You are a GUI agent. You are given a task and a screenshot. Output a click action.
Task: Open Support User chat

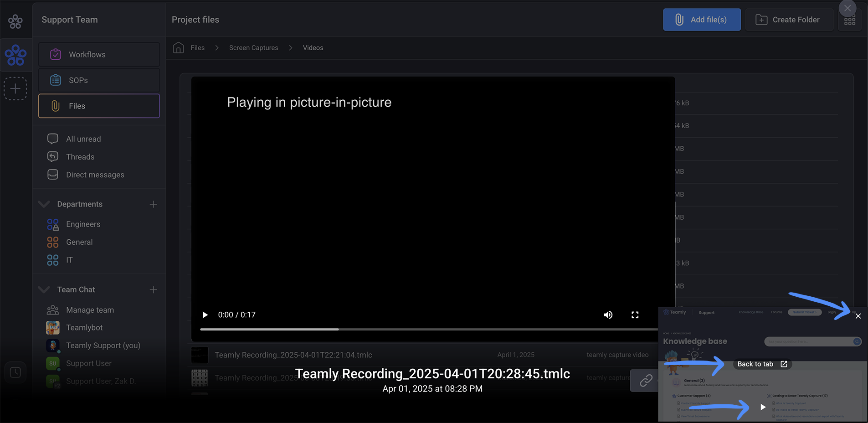[x=89, y=363]
